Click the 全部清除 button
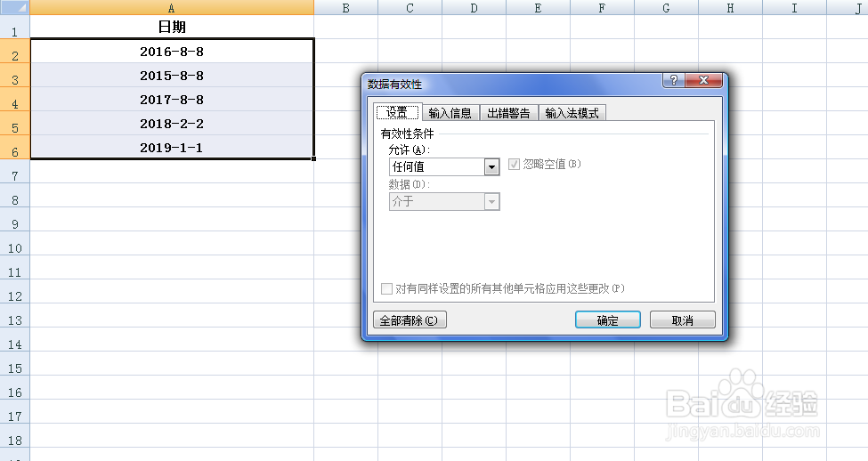 coord(410,319)
